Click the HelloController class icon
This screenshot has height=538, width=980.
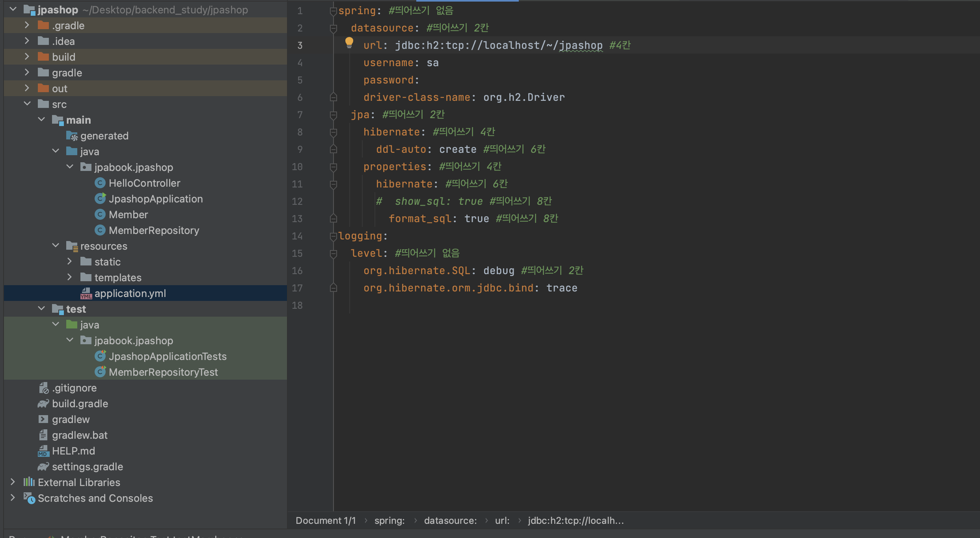100,183
